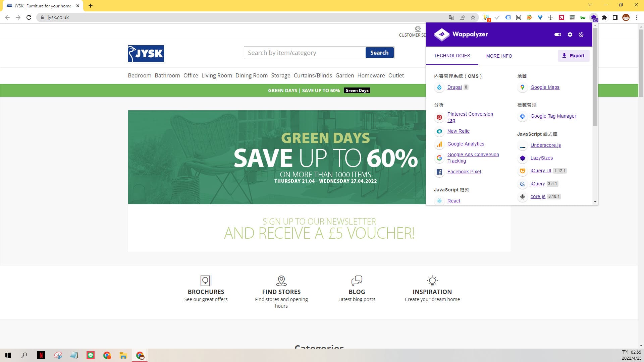This screenshot has height=362, width=644.
Task: Open the Drupal version expander
Action: click(466, 87)
